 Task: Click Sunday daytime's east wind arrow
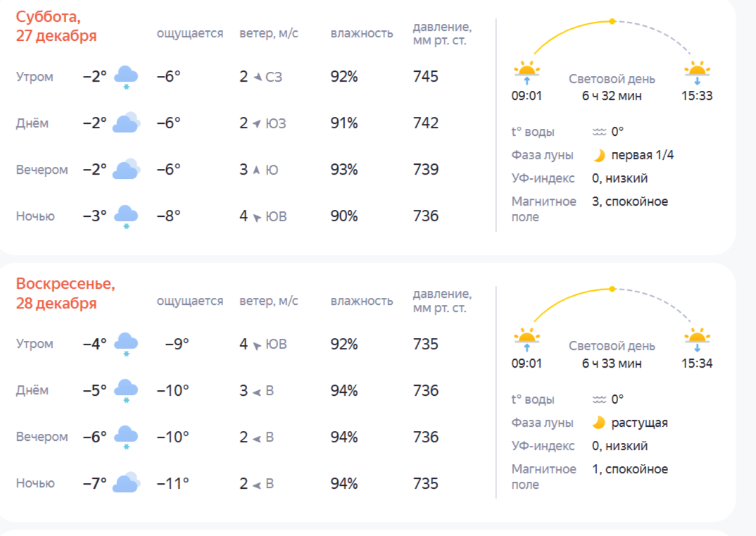tap(257, 391)
